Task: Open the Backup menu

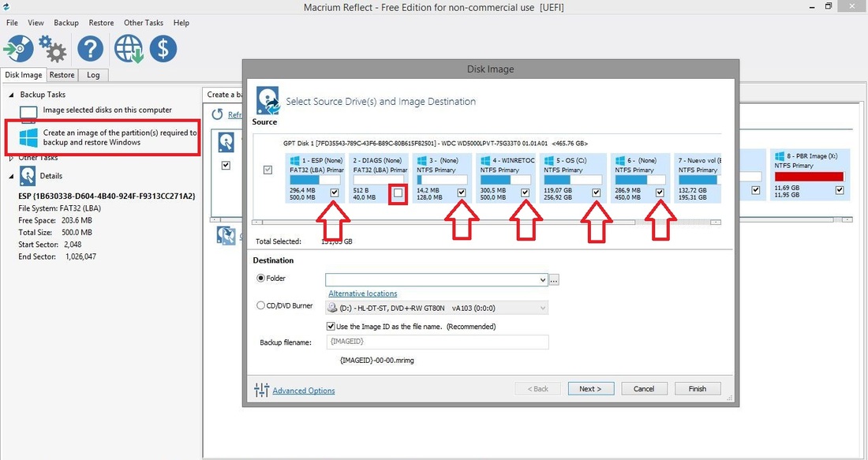Action: (x=66, y=23)
